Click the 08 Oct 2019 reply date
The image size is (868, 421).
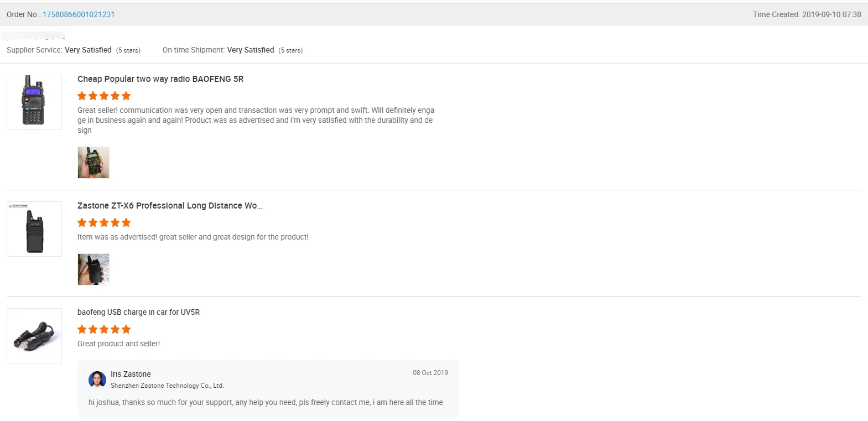click(430, 373)
